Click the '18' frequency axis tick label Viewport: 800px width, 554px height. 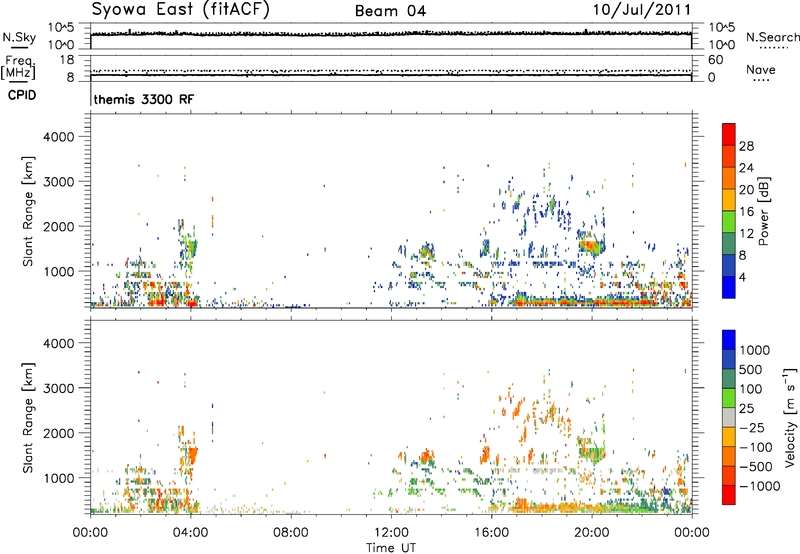[67, 60]
